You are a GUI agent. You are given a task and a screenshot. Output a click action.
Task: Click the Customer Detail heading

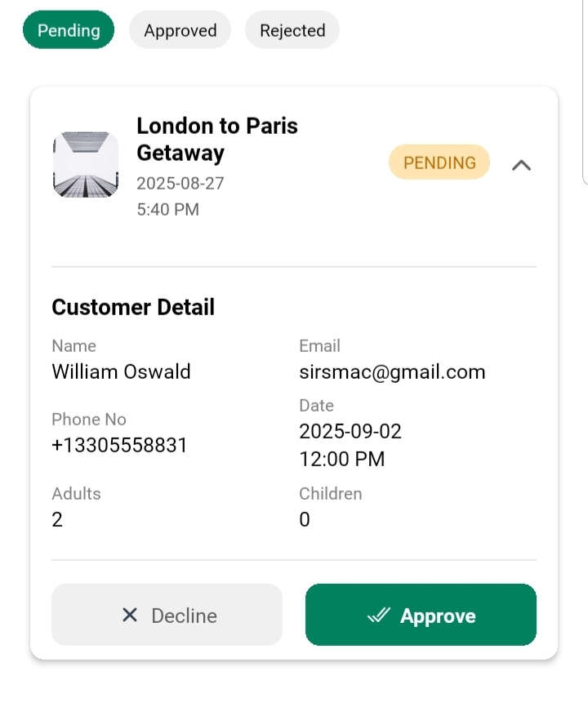point(133,307)
